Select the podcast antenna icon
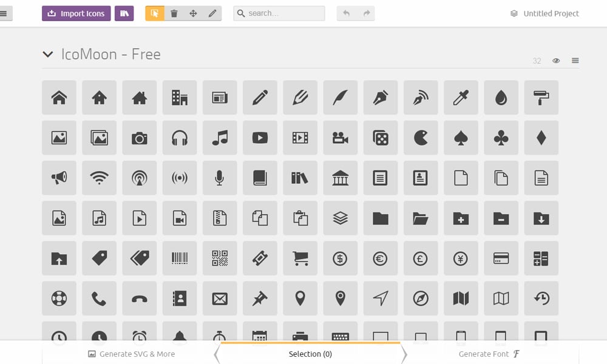This screenshot has width=607, height=364. click(140, 178)
